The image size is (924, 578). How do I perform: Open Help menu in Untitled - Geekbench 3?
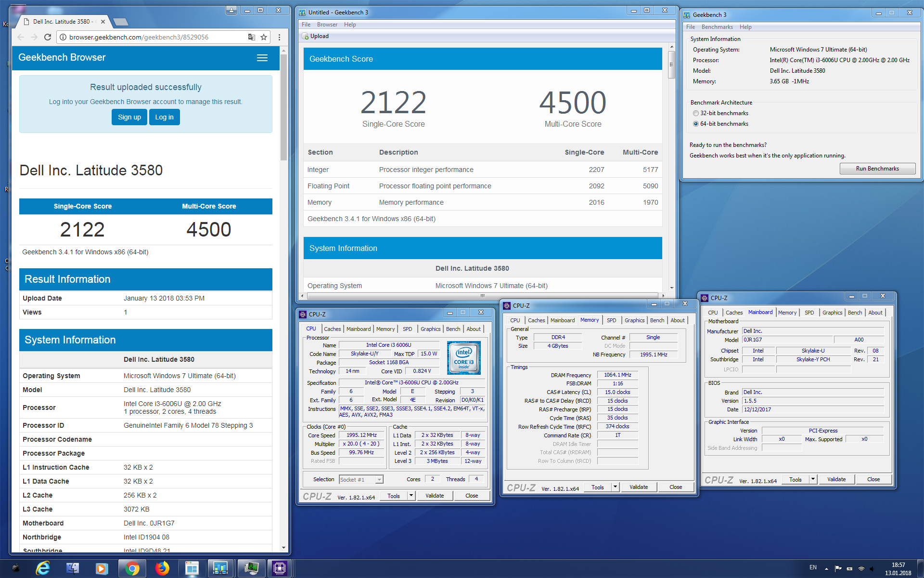[350, 25]
